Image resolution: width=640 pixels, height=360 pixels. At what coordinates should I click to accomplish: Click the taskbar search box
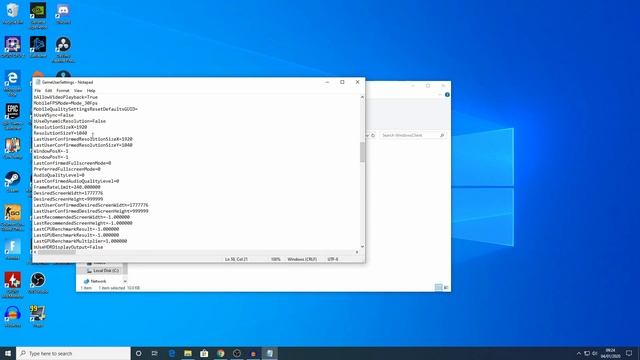click(73, 353)
